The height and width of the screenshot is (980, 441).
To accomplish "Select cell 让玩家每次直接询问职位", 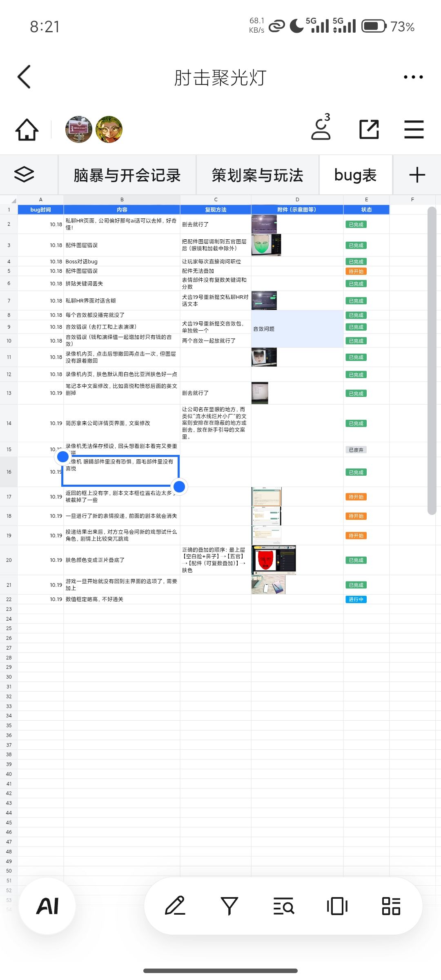I will (x=216, y=261).
